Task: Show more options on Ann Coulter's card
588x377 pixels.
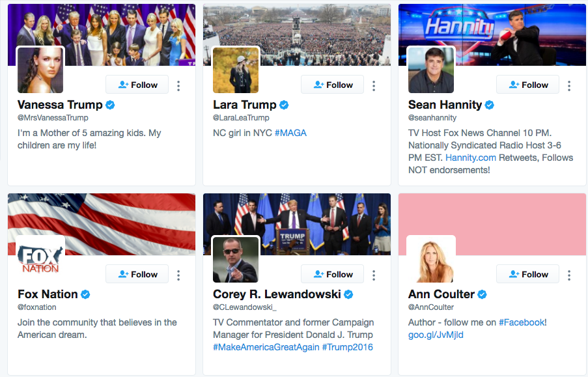Action: click(x=569, y=275)
